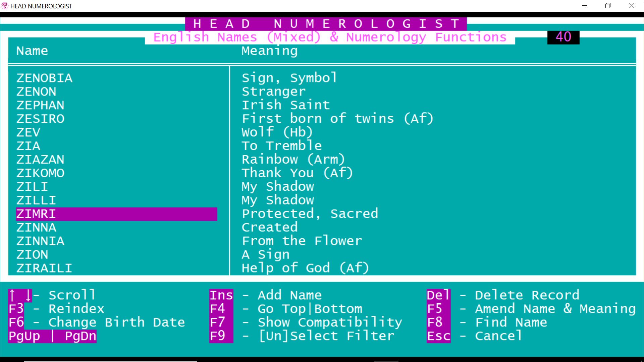644x362 pixels.
Task: Click the Name column header
Action: pyautogui.click(x=32, y=51)
